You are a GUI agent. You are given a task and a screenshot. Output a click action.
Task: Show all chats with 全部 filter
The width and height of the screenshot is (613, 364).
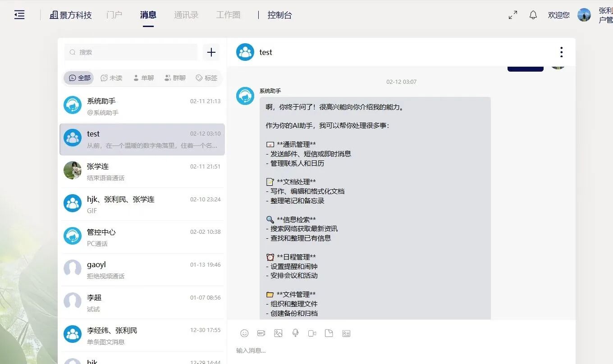tap(79, 78)
